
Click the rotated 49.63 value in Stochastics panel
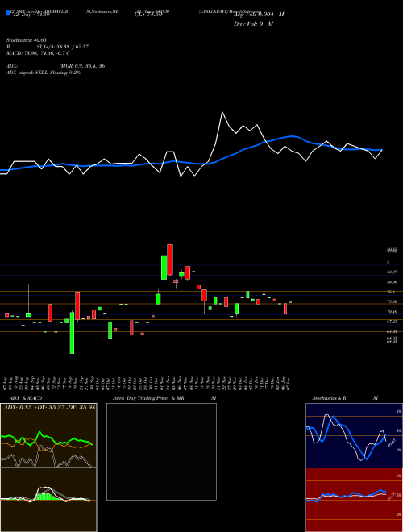[392, 443]
